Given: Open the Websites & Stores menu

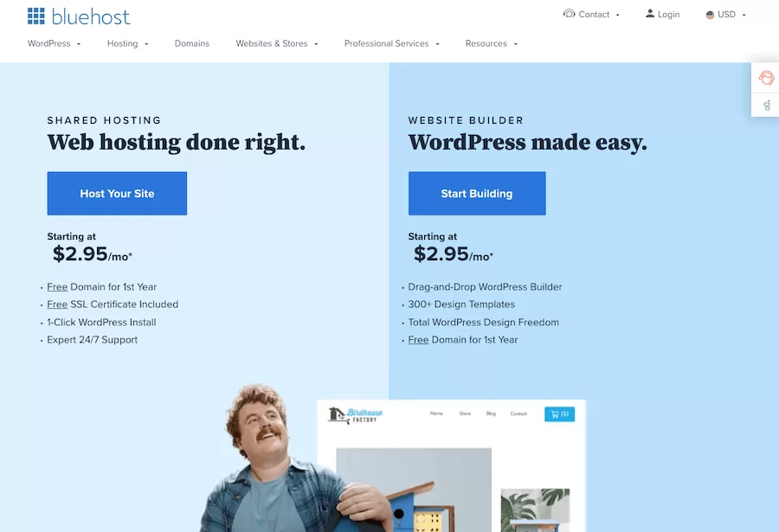Looking at the screenshot, I should (277, 44).
